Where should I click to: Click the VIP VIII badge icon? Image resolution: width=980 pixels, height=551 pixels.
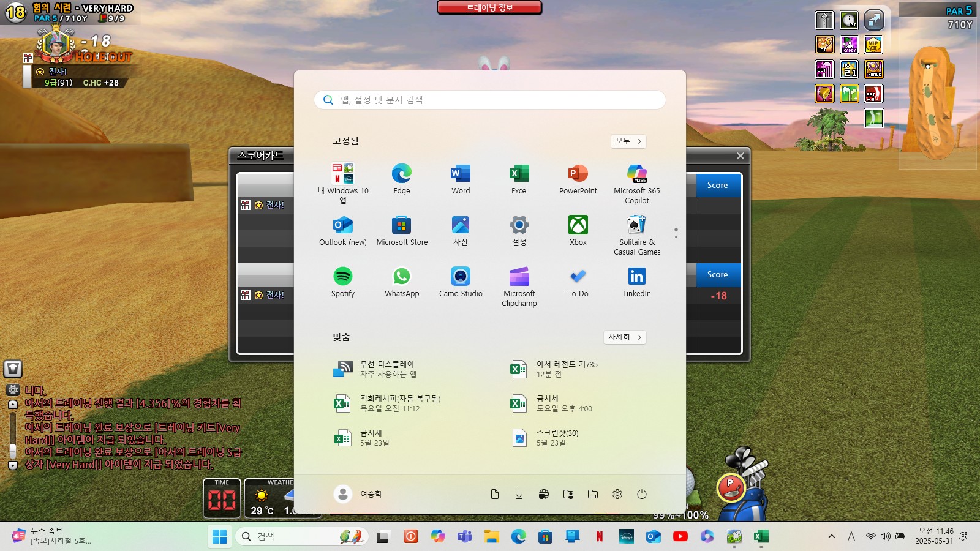[874, 45]
